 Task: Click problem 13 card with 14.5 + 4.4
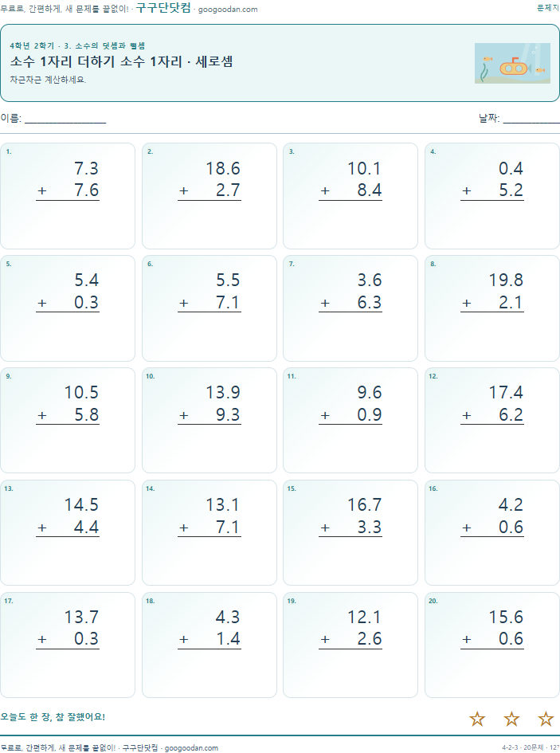click(68, 532)
